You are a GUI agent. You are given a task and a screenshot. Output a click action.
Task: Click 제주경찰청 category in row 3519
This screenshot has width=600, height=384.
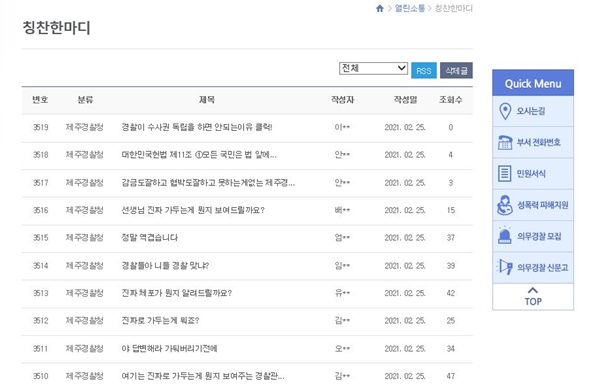pyautogui.click(x=85, y=127)
